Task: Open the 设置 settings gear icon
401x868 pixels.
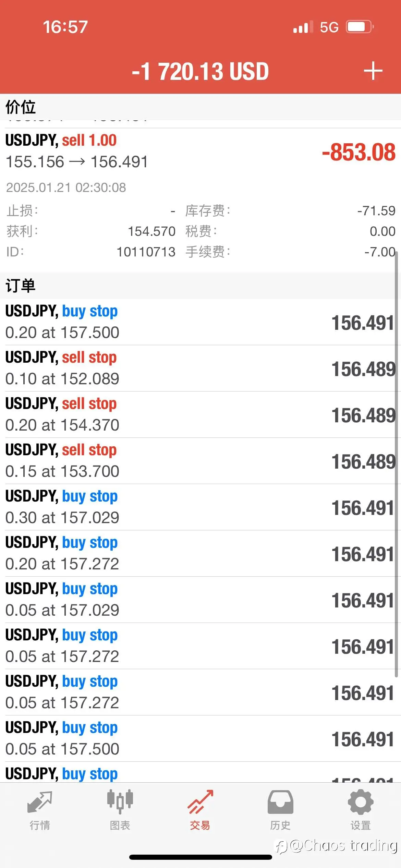Action: (x=361, y=802)
